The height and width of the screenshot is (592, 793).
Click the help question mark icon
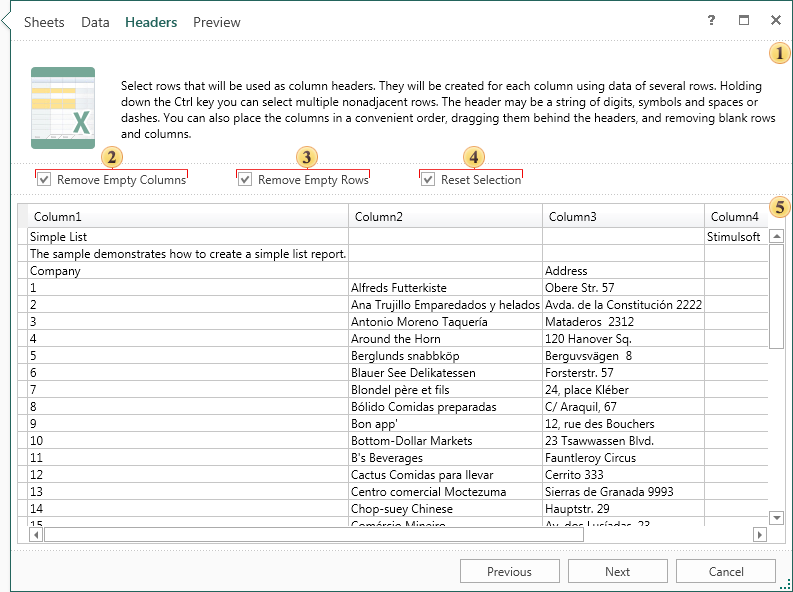click(x=711, y=20)
